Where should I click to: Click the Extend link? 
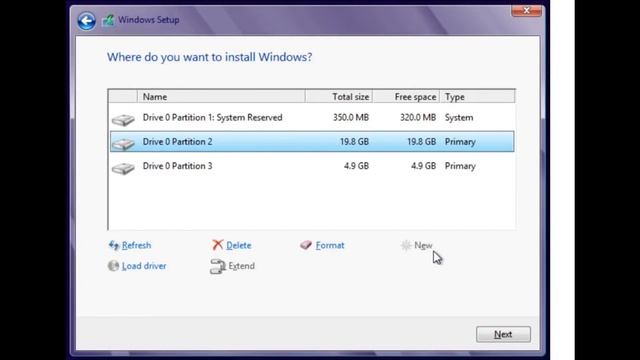(242, 266)
